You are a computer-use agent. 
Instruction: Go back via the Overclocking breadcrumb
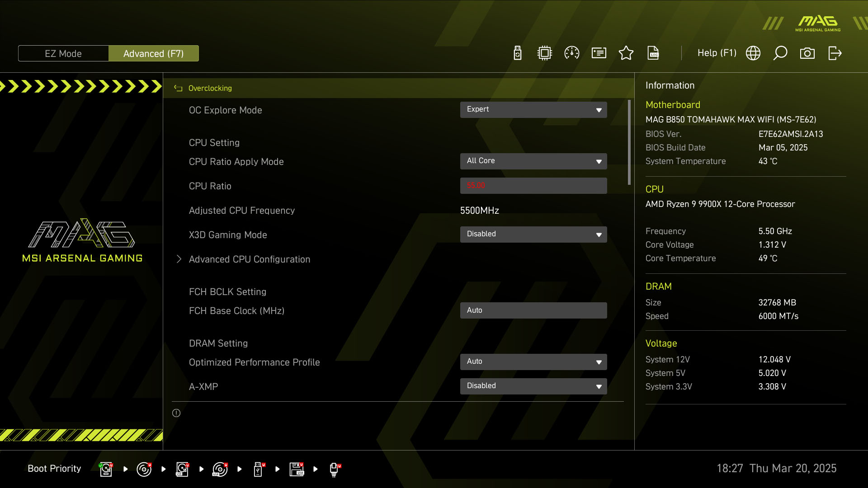point(210,88)
